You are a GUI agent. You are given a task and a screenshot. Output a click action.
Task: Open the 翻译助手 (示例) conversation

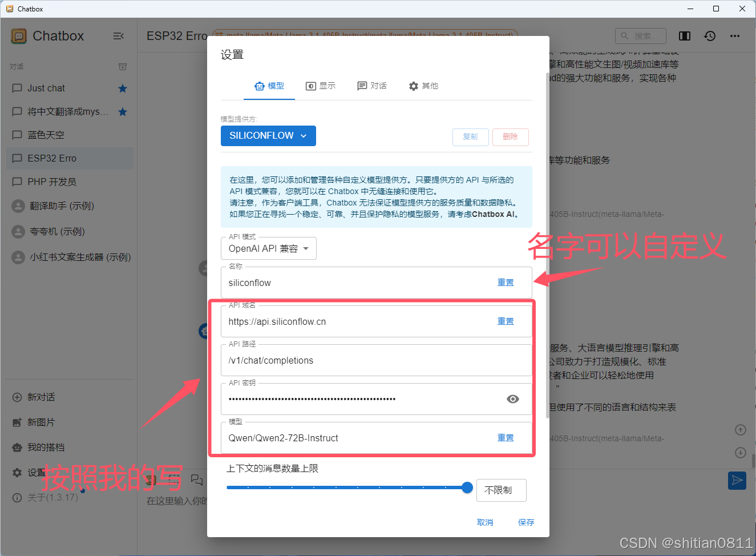(x=70, y=206)
